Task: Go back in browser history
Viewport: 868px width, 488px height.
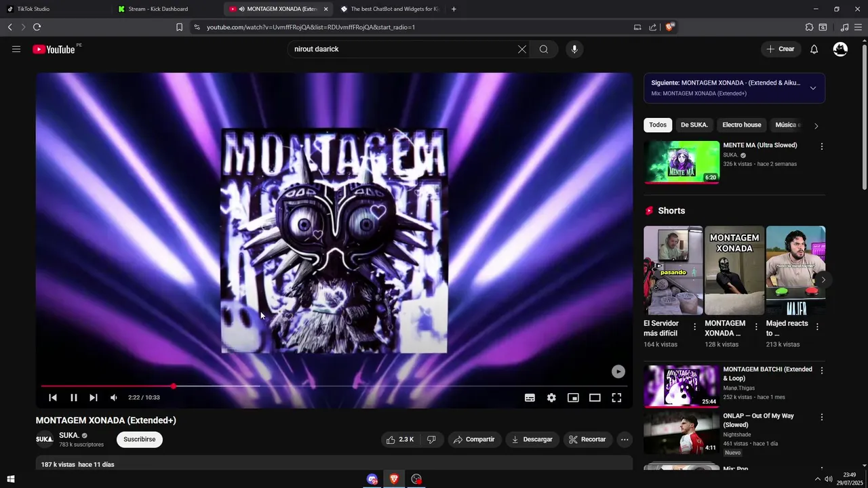Action: (10, 27)
